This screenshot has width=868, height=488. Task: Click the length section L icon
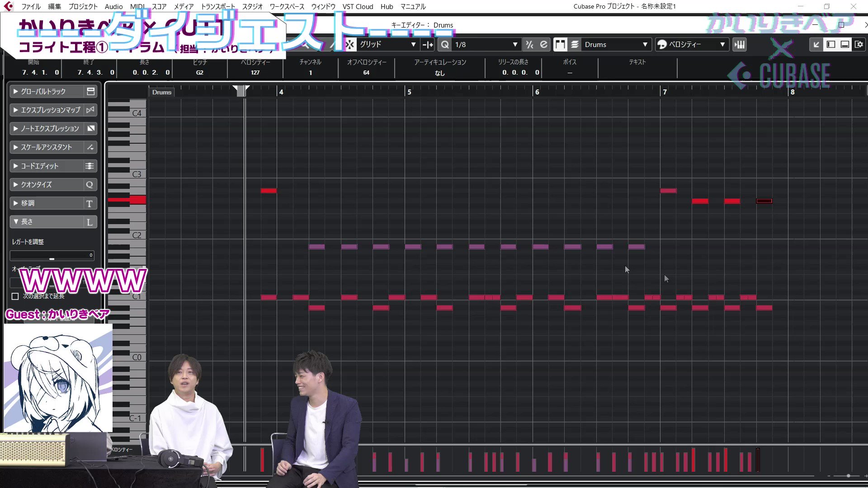[90, 222]
